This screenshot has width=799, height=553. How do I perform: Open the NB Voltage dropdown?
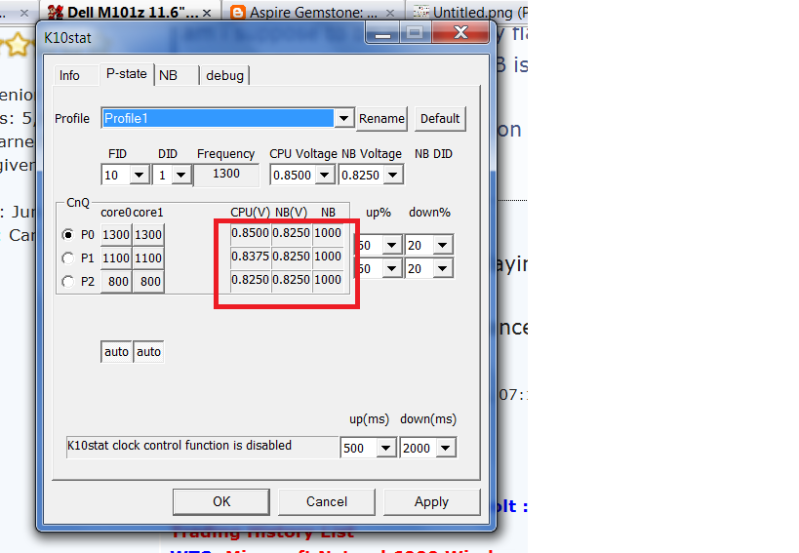(x=393, y=175)
